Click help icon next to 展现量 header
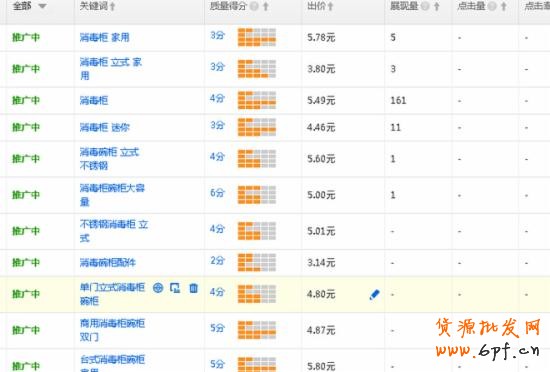Viewport: 550px width, 372px height. (x=425, y=6)
